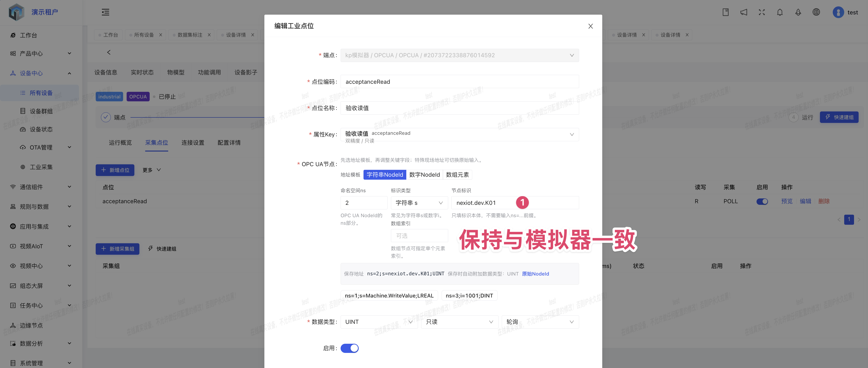Image resolution: width=868 pixels, height=368 pixels.
Task: Switch to the 连接设置 tab
Action: pos(193,143)
